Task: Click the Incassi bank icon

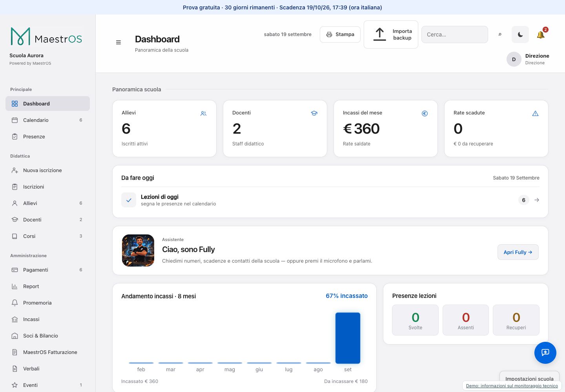Action: [15, 319]
